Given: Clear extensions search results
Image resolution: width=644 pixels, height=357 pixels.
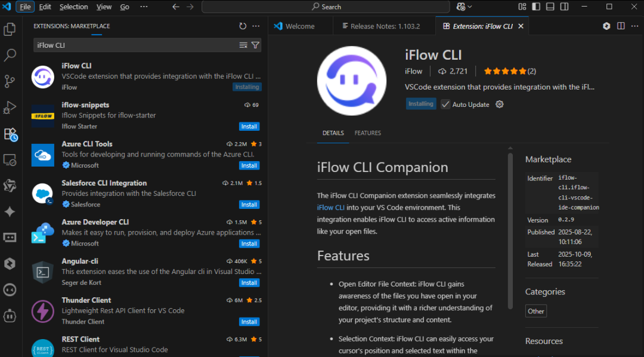Looking at the screenshot, I should [243, 45].
